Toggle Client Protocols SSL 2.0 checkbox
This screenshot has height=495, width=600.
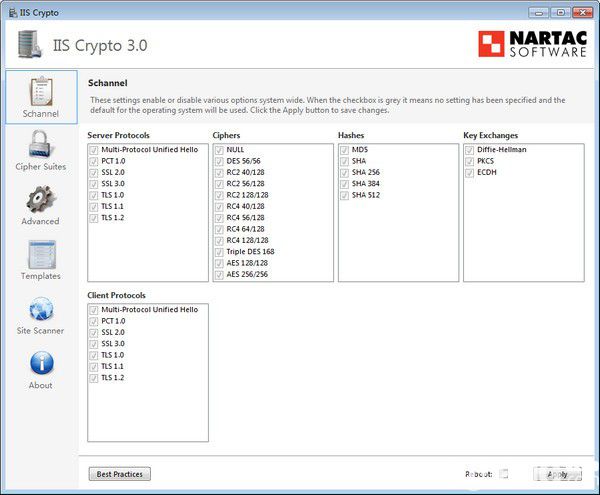tap(94, 333)
